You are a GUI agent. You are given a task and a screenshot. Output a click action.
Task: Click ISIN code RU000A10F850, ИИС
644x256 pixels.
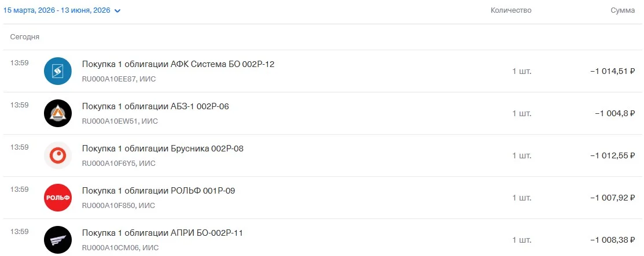[x=119, y=206]
